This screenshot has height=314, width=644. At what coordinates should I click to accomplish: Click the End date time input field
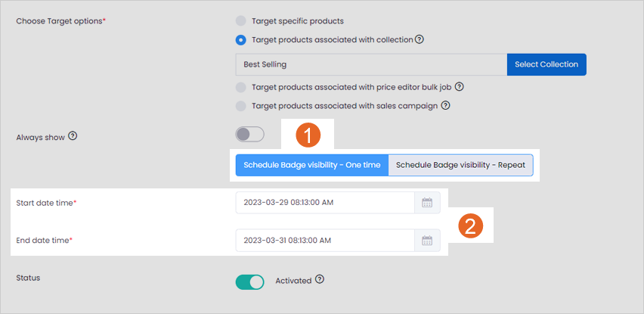click(x=325, y=241)
